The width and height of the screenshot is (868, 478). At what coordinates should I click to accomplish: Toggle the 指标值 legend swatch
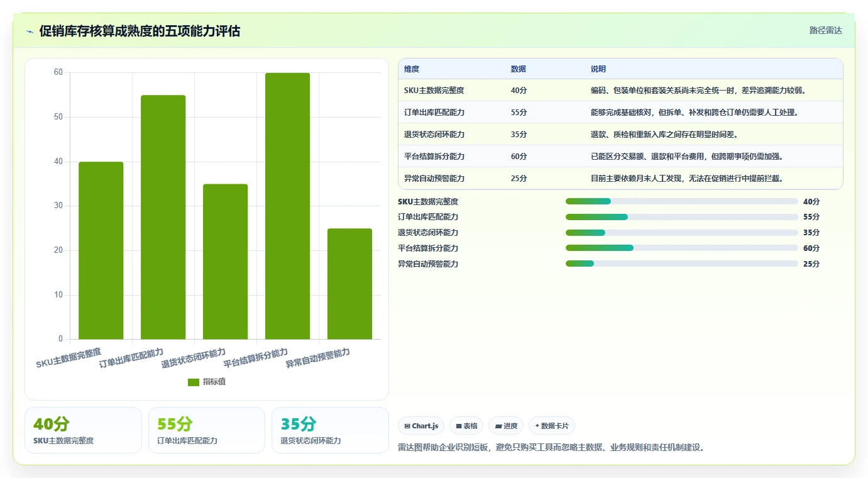point(194,382)
